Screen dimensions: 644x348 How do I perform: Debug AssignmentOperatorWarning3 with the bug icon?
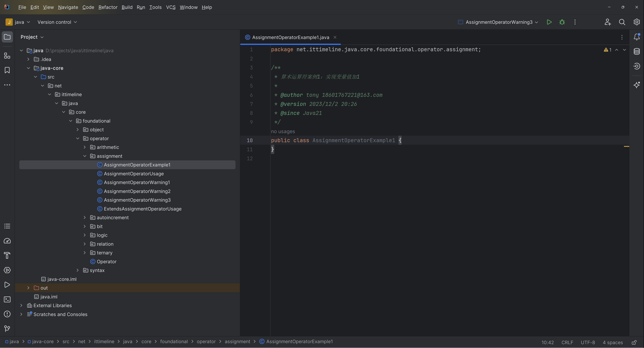(x=562, y=22)
